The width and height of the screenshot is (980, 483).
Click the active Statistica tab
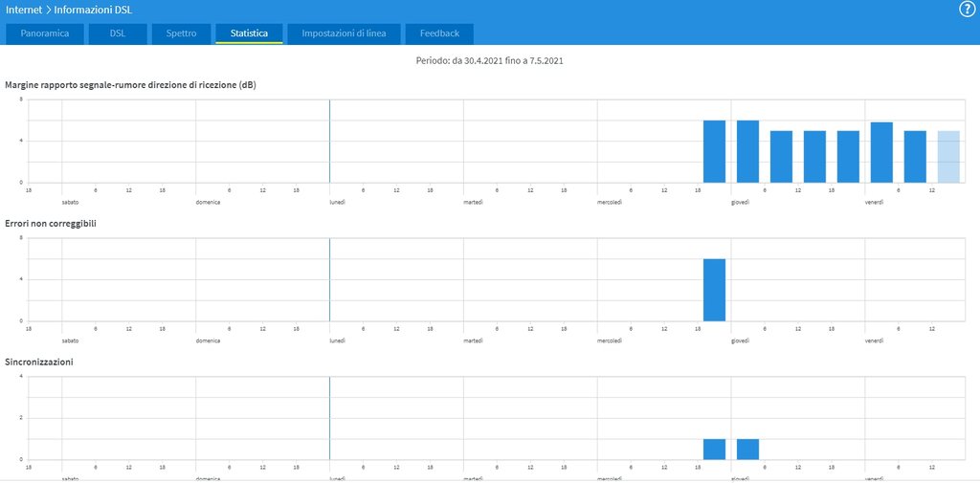[249, 33]
